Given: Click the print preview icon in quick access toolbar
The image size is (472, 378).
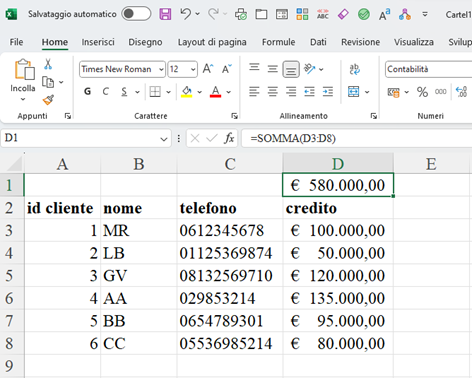Looking at the screenshot, I should 241,14.
